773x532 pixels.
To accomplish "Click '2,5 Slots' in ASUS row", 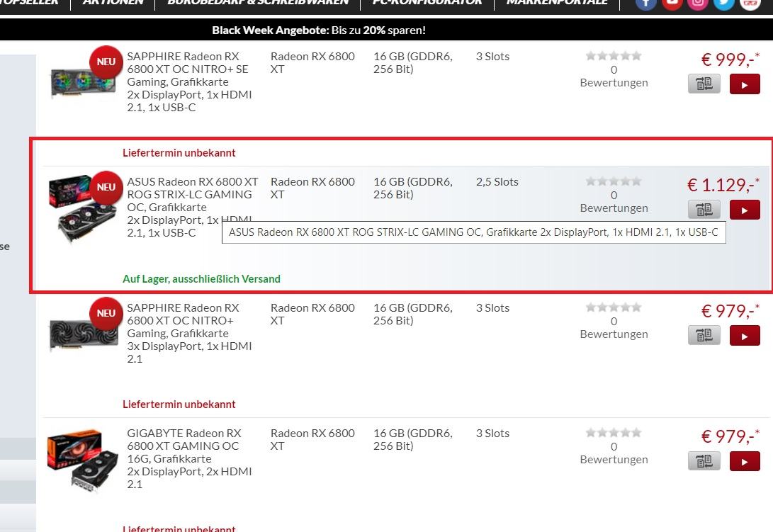I will 497,182.
